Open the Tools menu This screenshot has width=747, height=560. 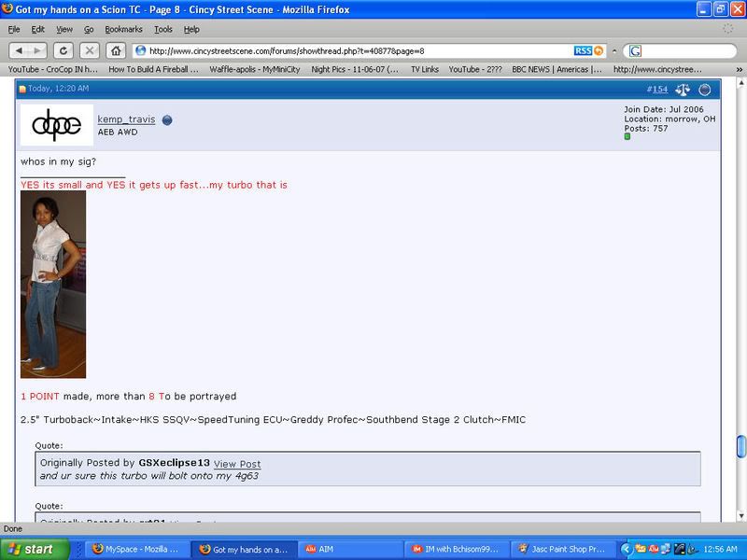[163, 30]
